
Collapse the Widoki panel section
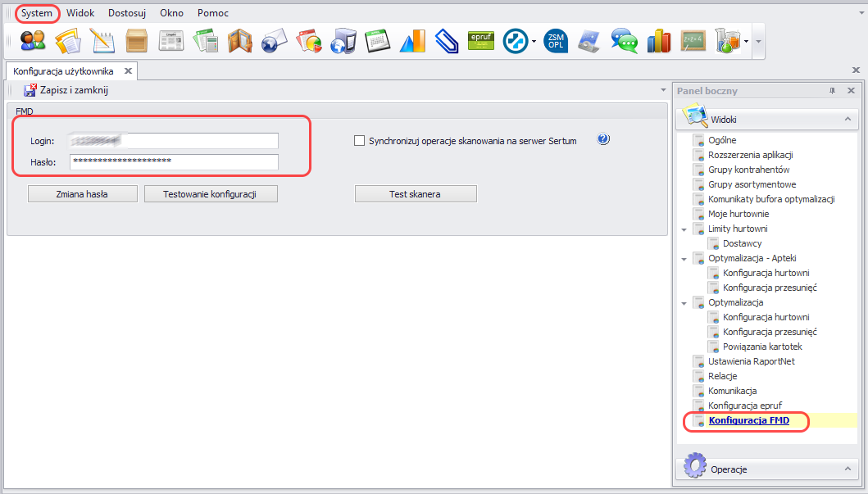point(846,120)
